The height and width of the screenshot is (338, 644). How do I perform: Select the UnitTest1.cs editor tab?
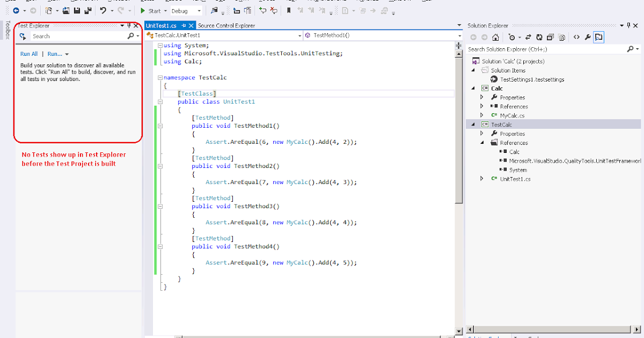coord(161,25)
